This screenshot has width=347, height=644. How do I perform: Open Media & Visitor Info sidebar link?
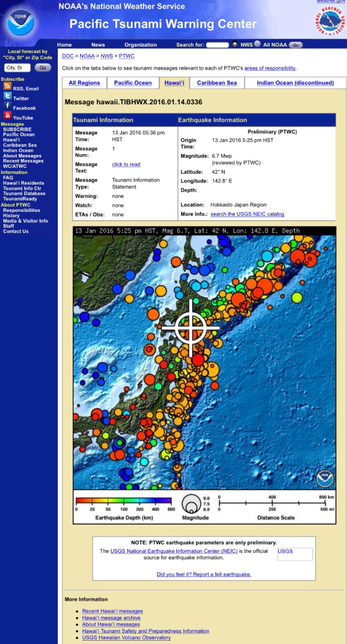pyautogui.click(x=26, y=221)
